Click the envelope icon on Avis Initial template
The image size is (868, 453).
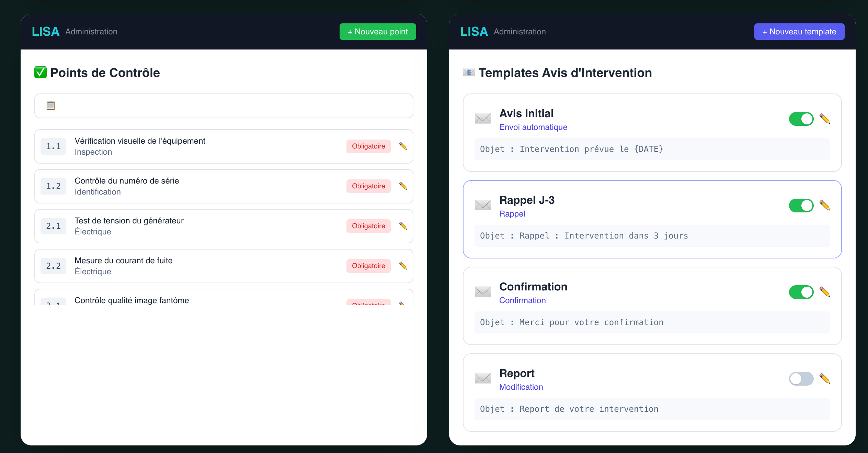[482, 118]
